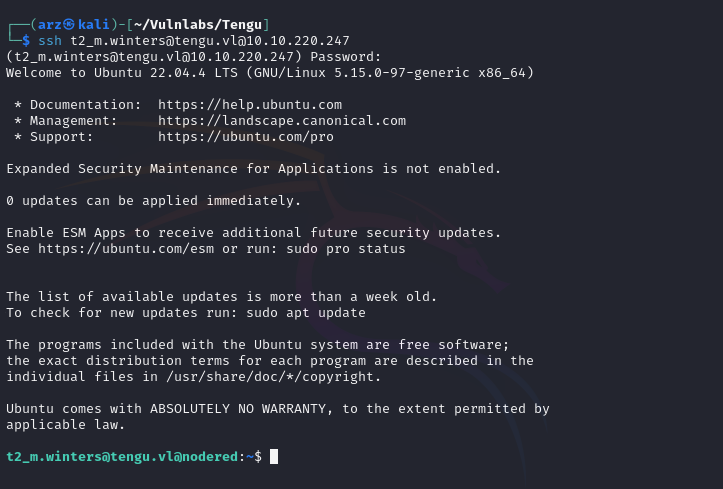Click the 'arz' username in the prompt
Screen dimensions: 723x489
click(x=50, y=24)
